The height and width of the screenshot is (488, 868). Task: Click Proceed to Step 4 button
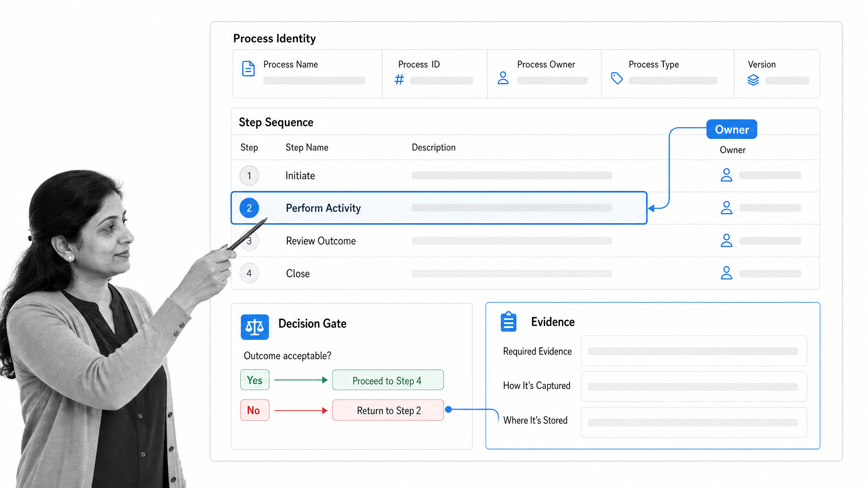(388, 380)
